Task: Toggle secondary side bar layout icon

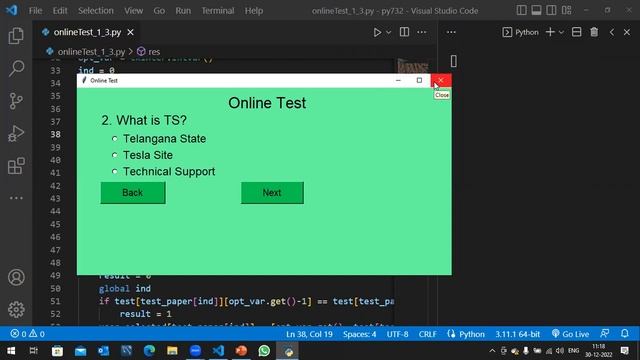Action: pos(551,10)
